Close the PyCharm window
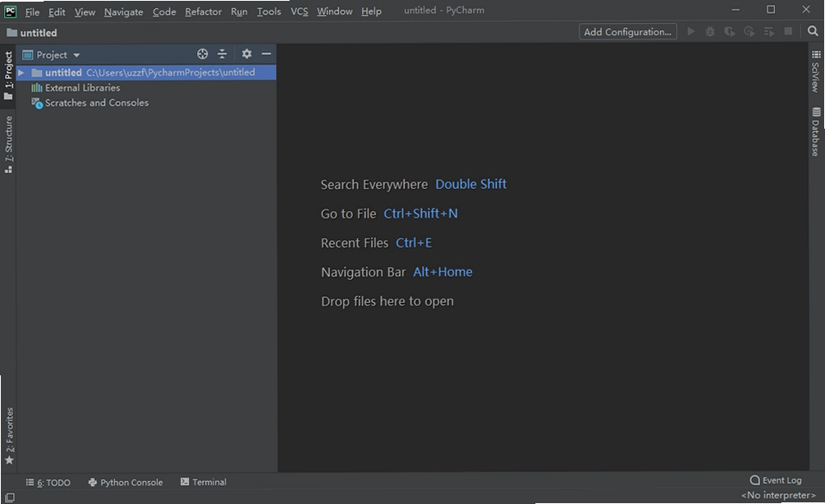The height and width of the screenshot is (504, 825). [x=806, y=10]
